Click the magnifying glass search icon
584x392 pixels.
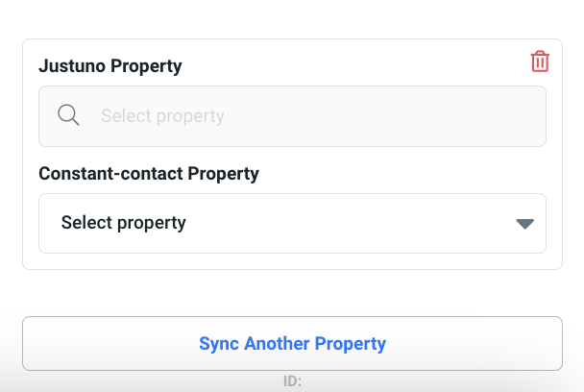coord(68,116)
